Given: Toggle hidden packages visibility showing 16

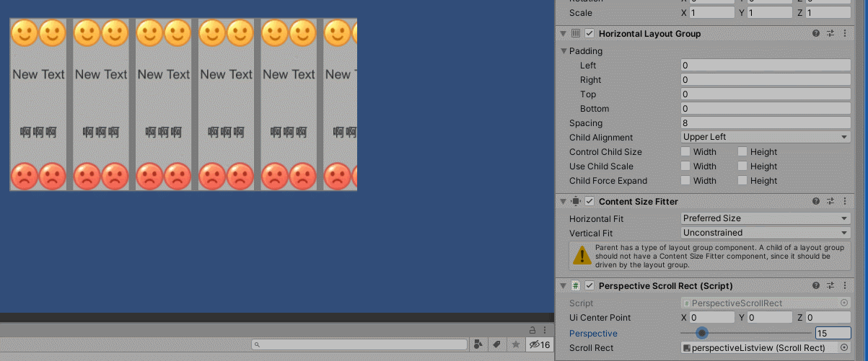Looking at the screenshot, I should click(540, 345).
